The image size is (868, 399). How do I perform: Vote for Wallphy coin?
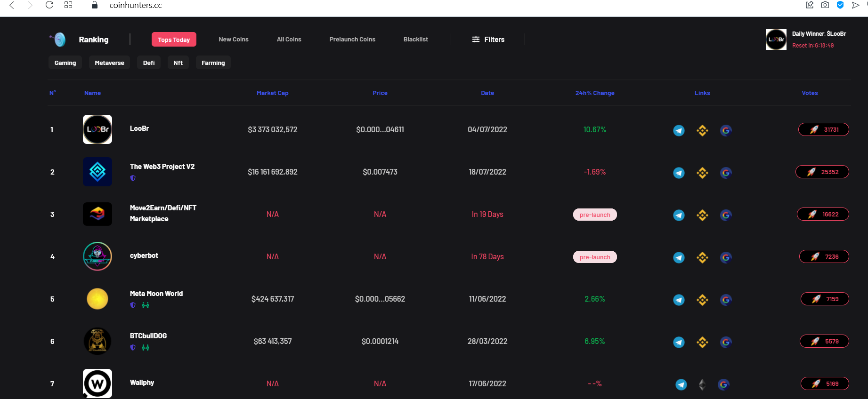(x=825, y=383)
